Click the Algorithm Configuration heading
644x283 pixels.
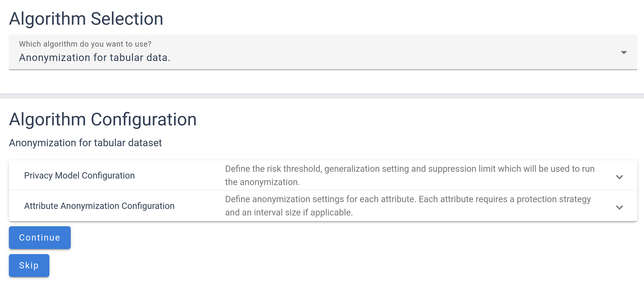coord(103,119)
